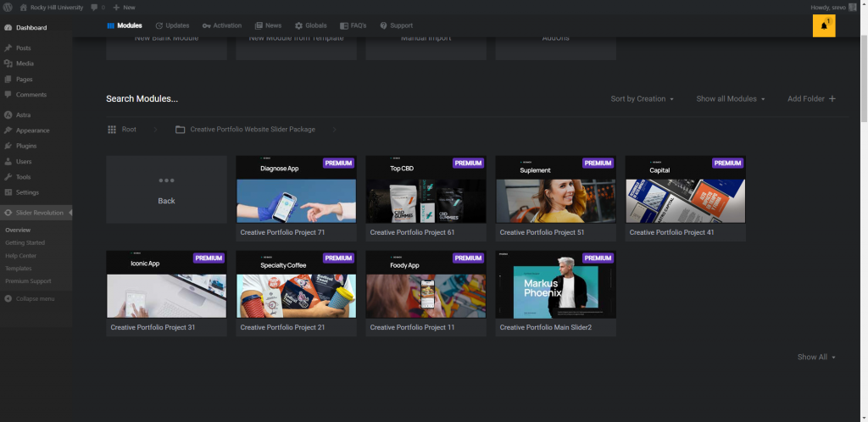This screenshot has height=422, width=868.
Task: Open Rocky Hill University site link
Action: click(x=52, y=7)
